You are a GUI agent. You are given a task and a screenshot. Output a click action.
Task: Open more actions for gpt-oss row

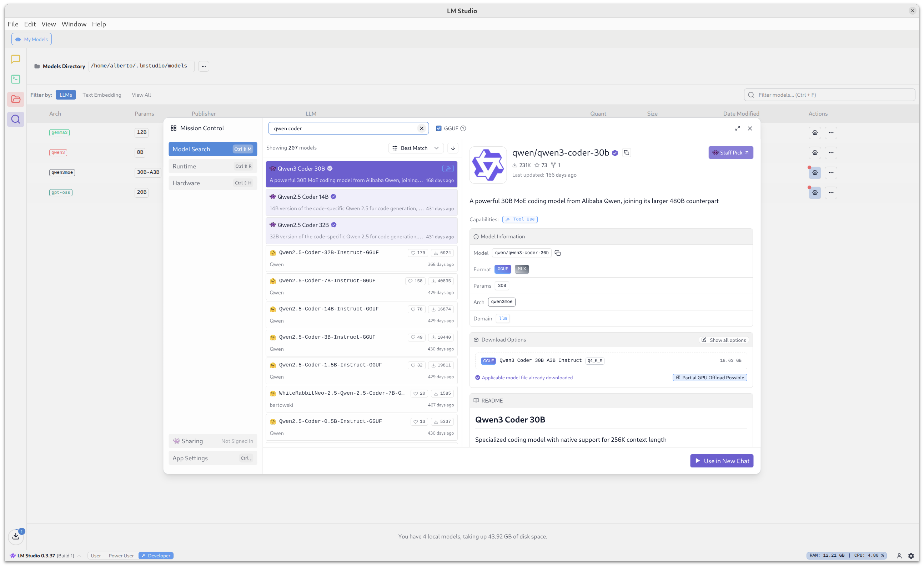tap(830, 192)
